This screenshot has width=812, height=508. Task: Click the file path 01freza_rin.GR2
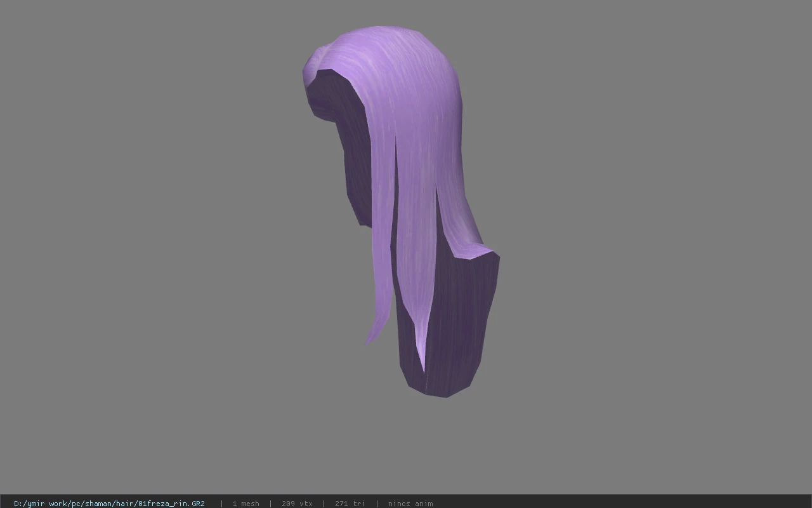click(x=109, y=504)
